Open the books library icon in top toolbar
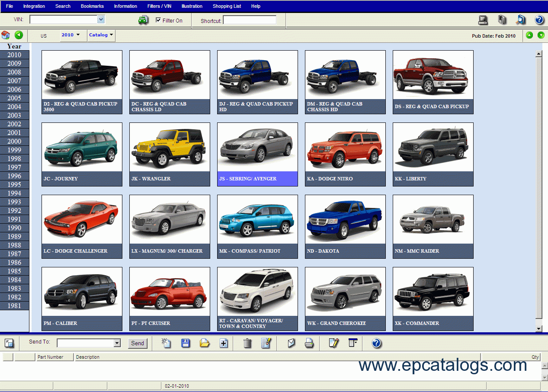548x392 pixels. pyautogui.click(x=502, y=19)
